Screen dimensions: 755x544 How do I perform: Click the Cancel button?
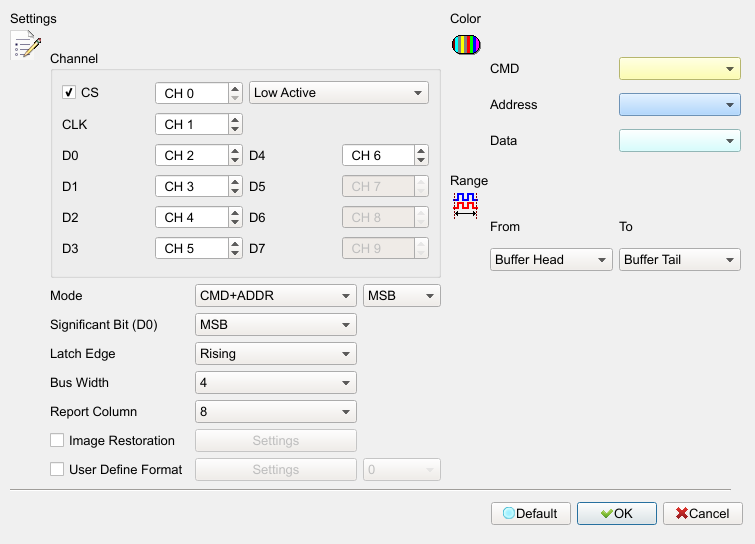click(x=703, y=513)
